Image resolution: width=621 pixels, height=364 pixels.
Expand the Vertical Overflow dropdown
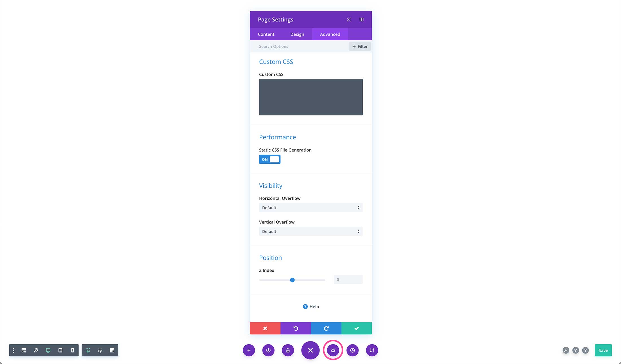pos(311,231)
